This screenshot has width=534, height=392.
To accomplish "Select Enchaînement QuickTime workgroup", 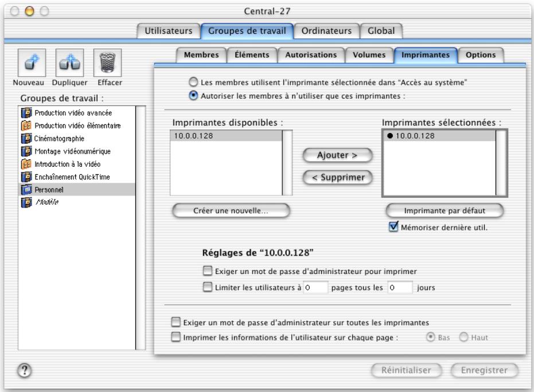I will [x=77, y=177].
